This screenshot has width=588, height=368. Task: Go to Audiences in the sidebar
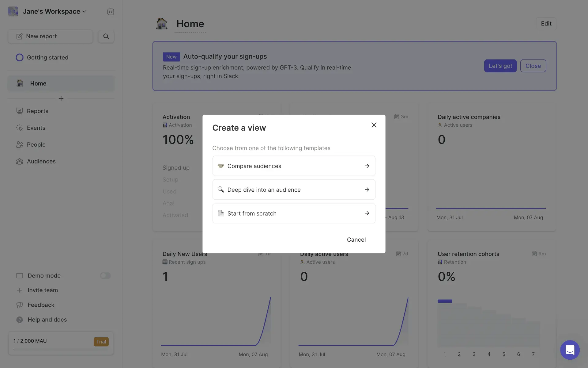pos(41,161)
